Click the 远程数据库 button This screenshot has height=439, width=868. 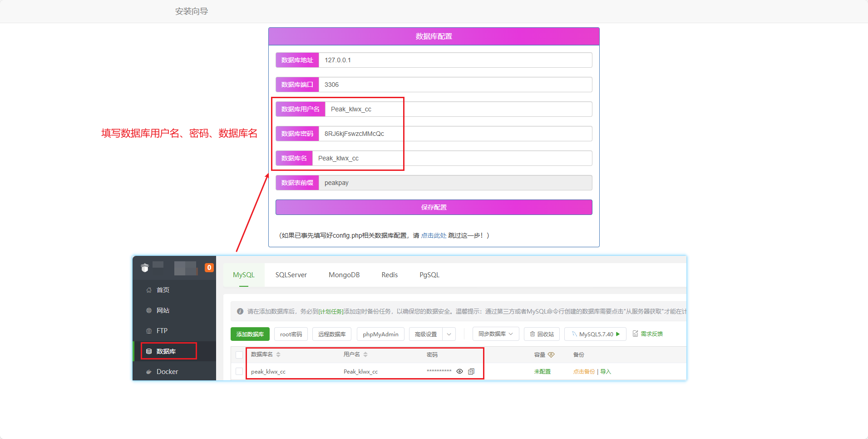[332, 334]
